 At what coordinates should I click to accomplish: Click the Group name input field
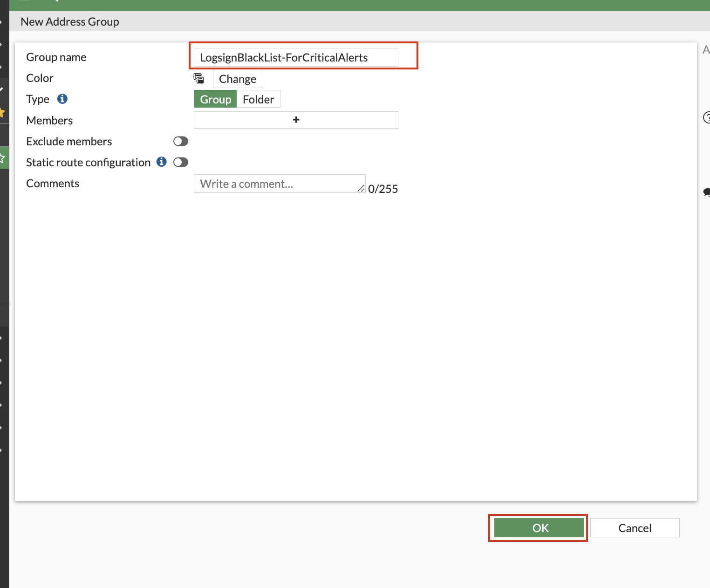[x=296, y=57]
